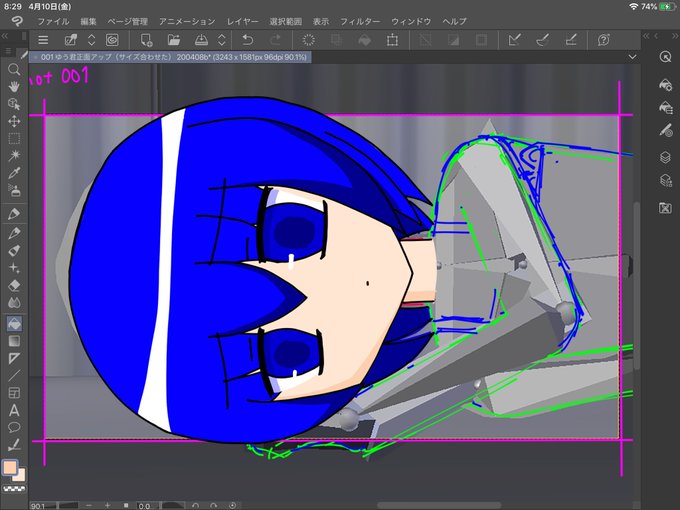The height and width of the screenshot is (510, 680).
Task: Select the Gradient tool
Action: pyautogui.click(x=14, y=341)
